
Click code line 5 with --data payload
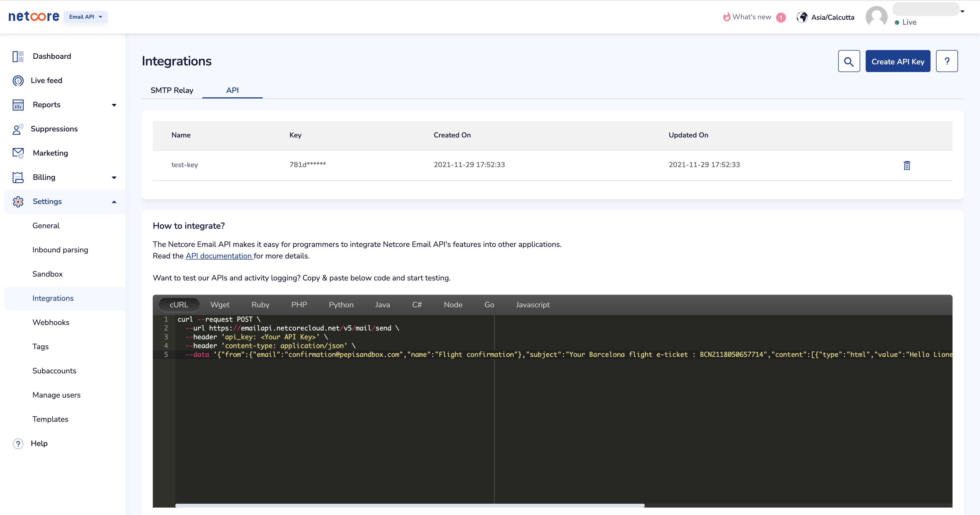[564, 355]
